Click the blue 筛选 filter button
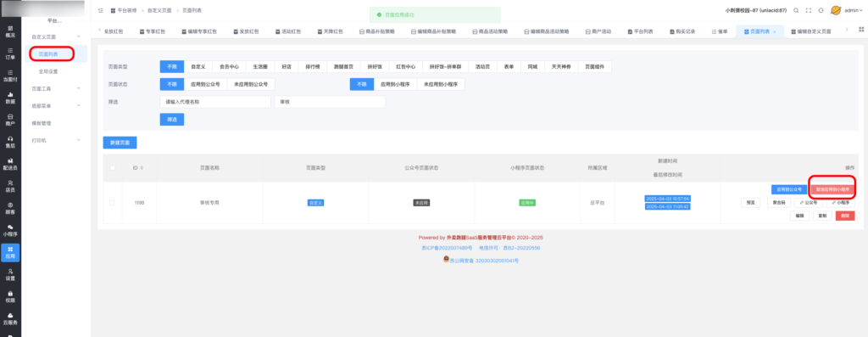The image size is (868, 337). click(x=172, y=119)
